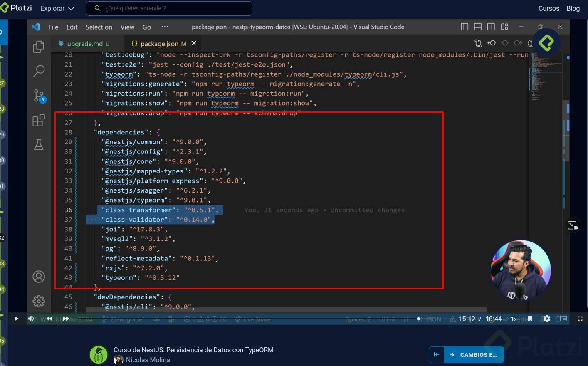Focus the ¿Qué quieres aprender? search field
The image size is (588, 366).
pyautogui.click(x=169, y=8)
